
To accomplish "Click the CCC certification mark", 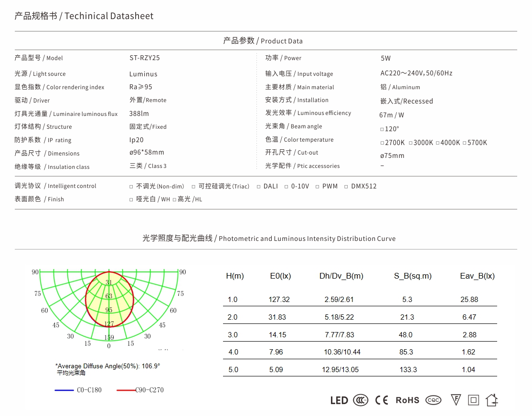I will (x=361, y=400).
